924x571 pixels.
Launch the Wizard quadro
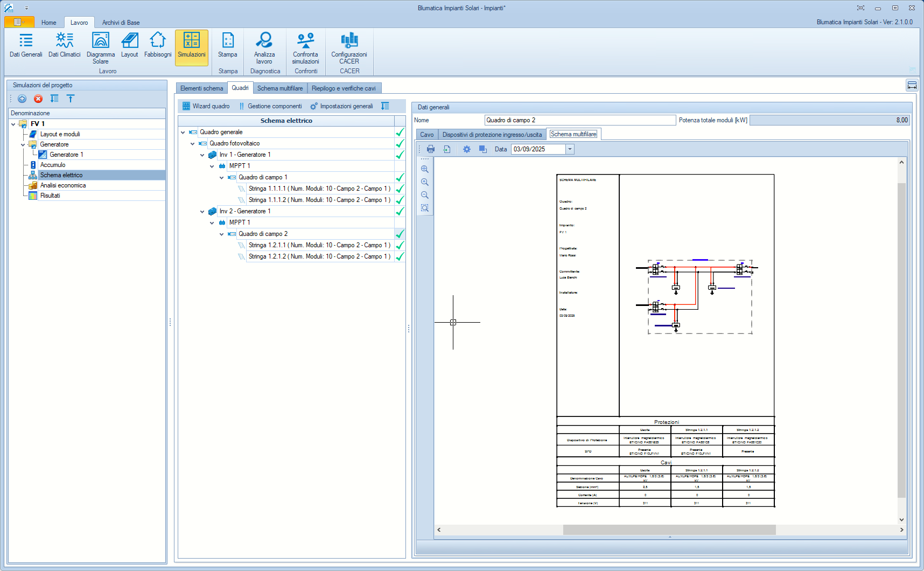point(206,106)
